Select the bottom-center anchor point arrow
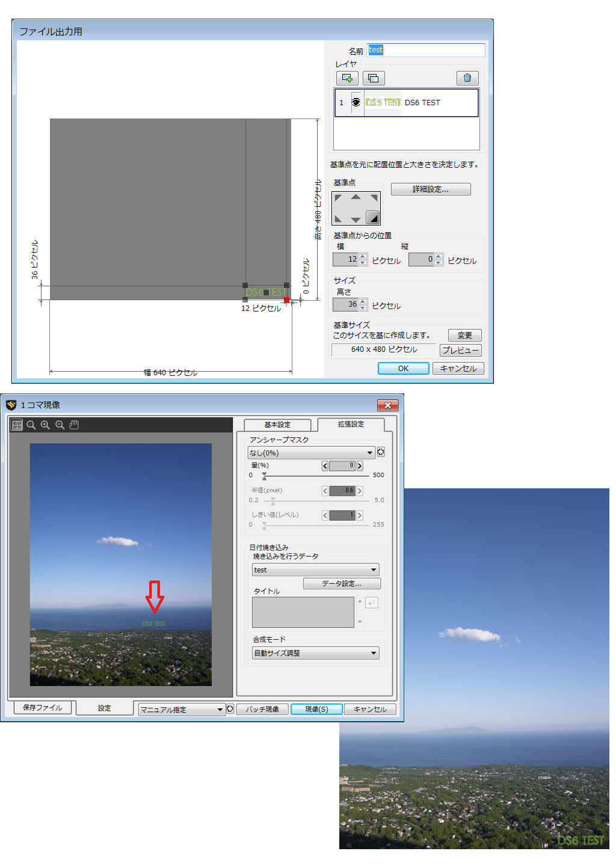 pos(356,220)
